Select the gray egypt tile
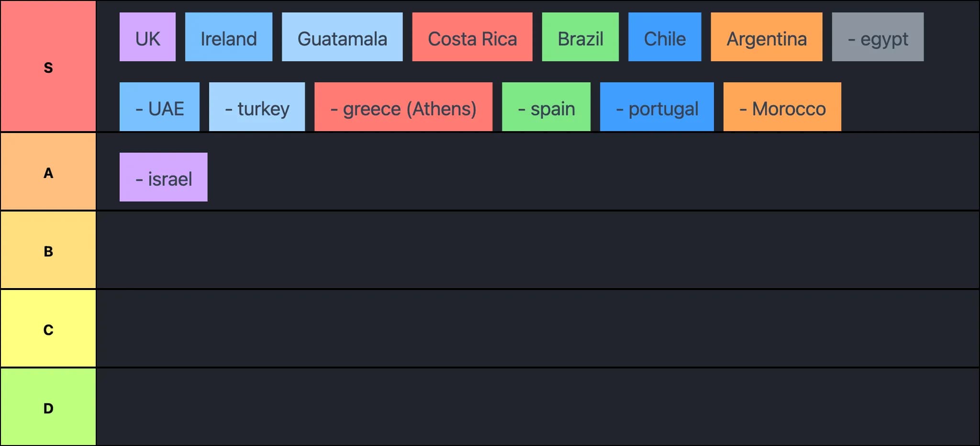 (x=878, y=37)
